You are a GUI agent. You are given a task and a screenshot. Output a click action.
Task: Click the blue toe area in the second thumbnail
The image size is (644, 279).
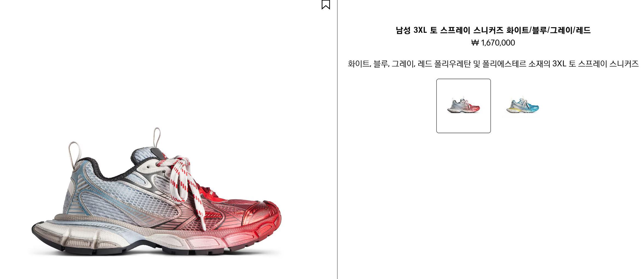pos(533,108)
